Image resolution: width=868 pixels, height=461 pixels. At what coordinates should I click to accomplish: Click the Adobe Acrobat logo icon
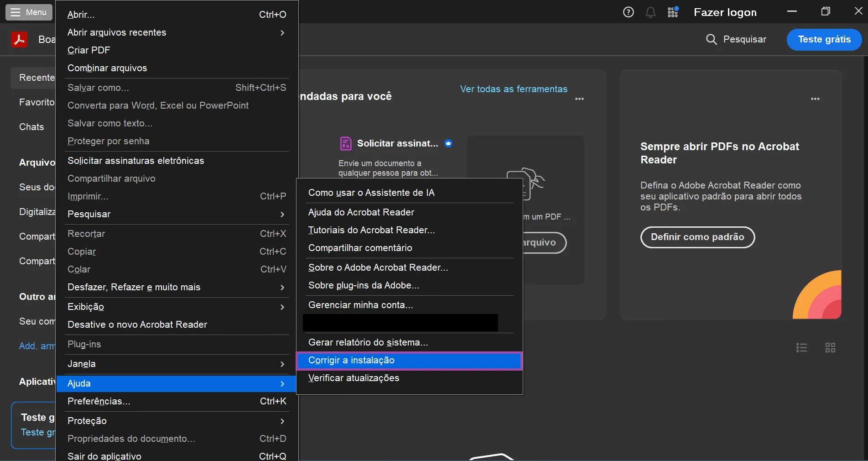19,40
